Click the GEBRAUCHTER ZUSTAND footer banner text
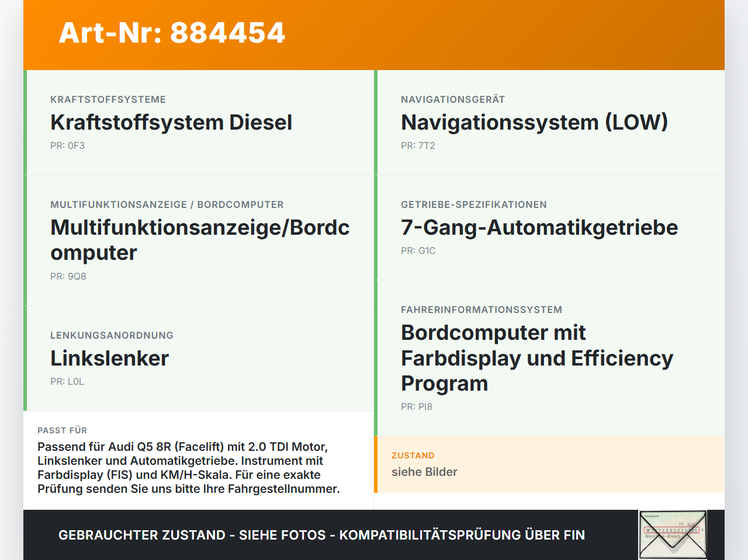 pyautogui.click(x=321, y=535)
